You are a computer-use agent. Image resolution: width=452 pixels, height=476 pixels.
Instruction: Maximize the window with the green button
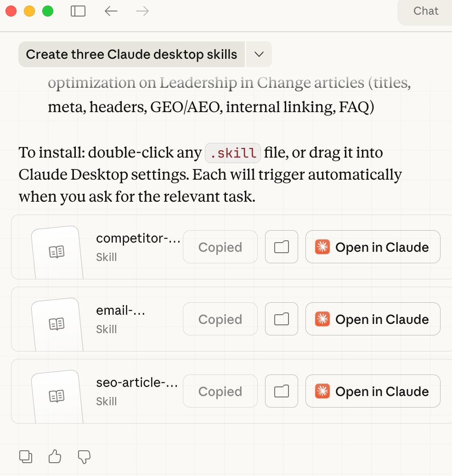coord(48,11)
